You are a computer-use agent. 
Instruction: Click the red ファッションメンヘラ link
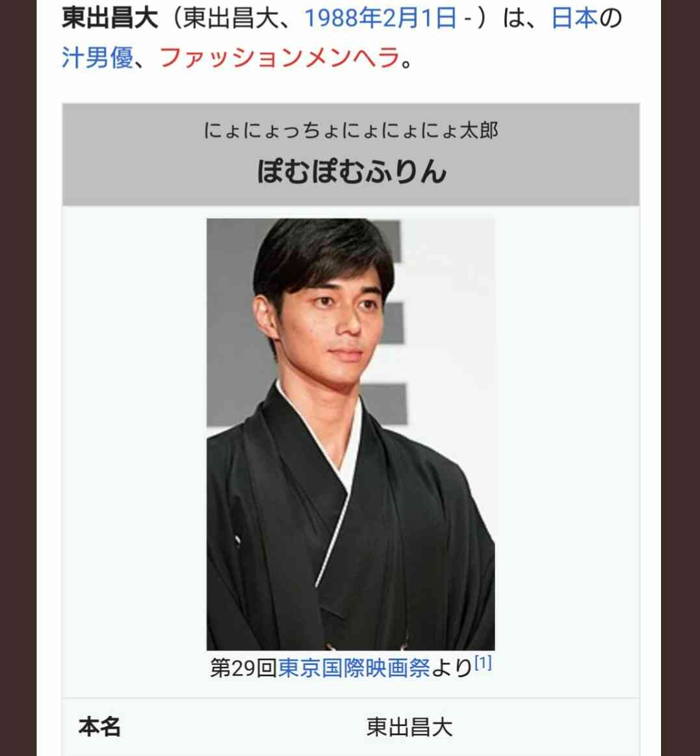[x=279, y=58]
